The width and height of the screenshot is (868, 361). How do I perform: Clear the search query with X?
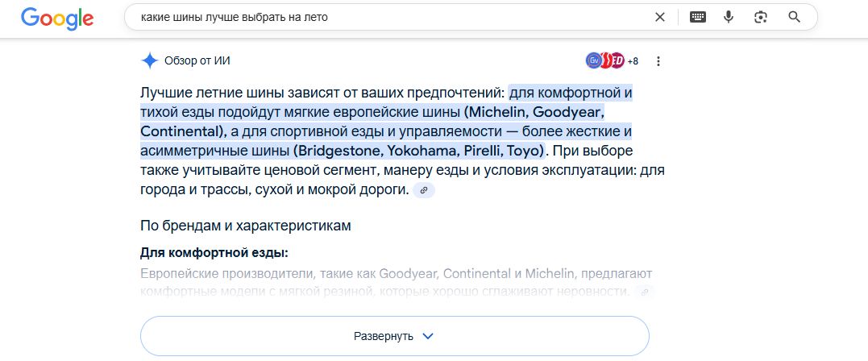[x=659, y=17]
